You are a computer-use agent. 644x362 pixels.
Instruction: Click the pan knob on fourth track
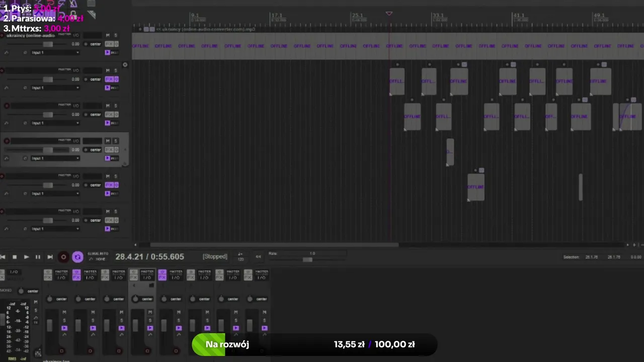point(86,150)
